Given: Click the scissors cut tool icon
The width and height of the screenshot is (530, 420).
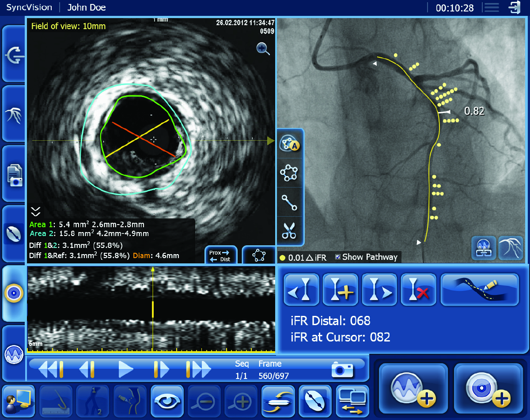Looking at the screenshot, I should pyautogui.click(x=289, y=231).
